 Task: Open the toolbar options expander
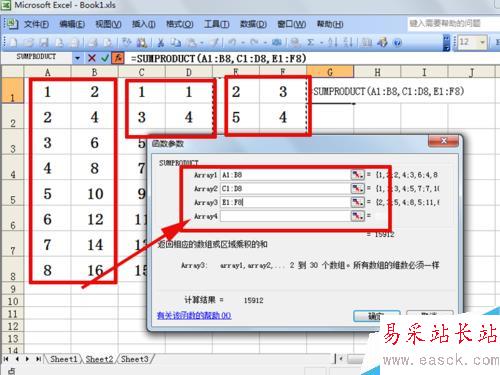pyautogui.click(x=446, y=43)
